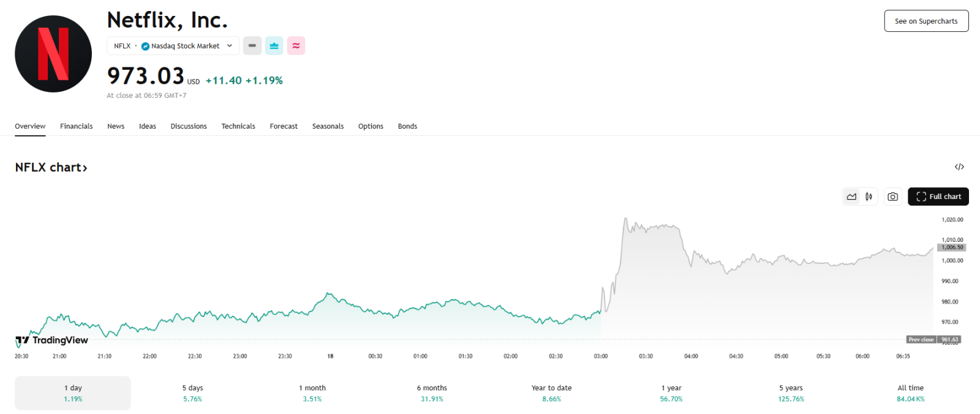Click the TradingView logo on chart
This screenshot has width=980, height=414.
pos(52,341)
